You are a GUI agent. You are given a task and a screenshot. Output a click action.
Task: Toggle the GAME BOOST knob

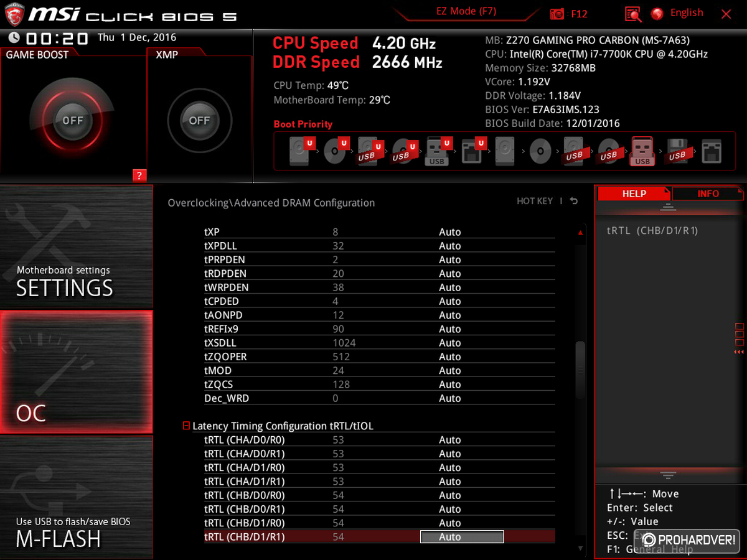(x=73, y=120)
